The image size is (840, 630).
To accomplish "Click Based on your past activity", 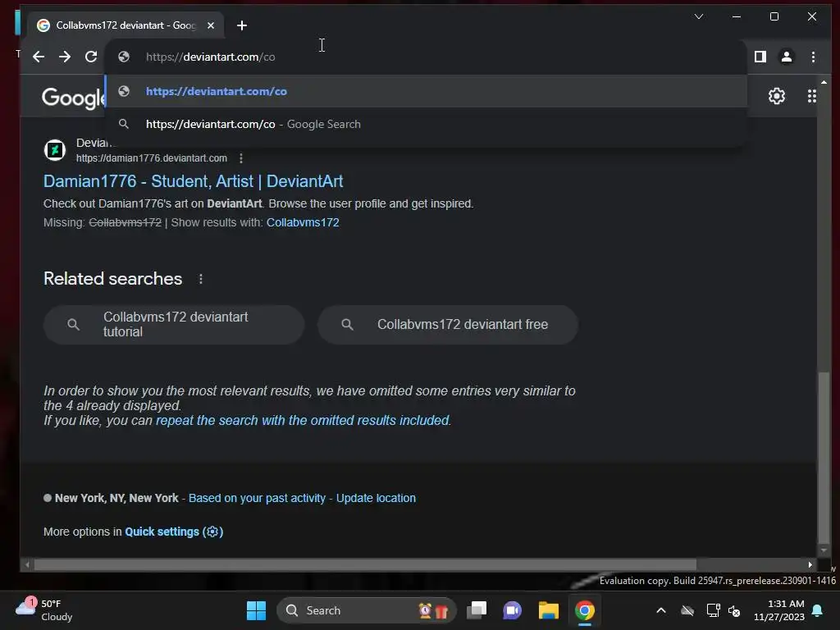I will (257, 498).
